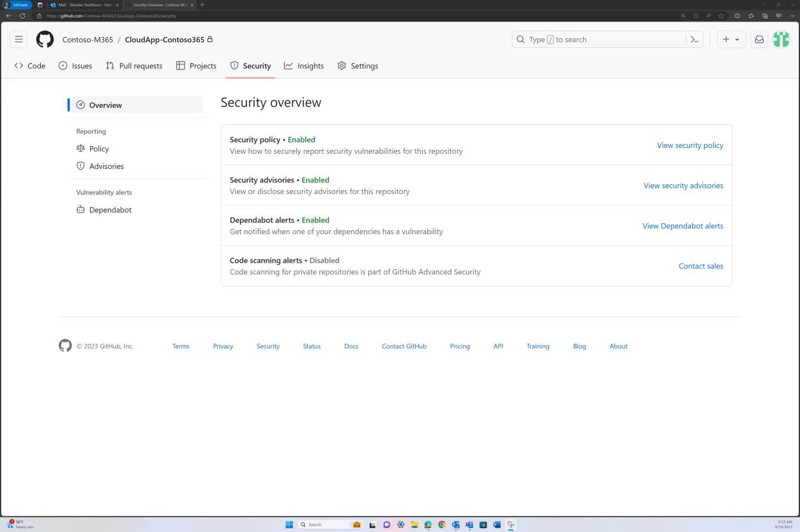This screenshot has width=800, height=532.
Task: Open Advisories from the Reporting sidebar
Action: 106,166
